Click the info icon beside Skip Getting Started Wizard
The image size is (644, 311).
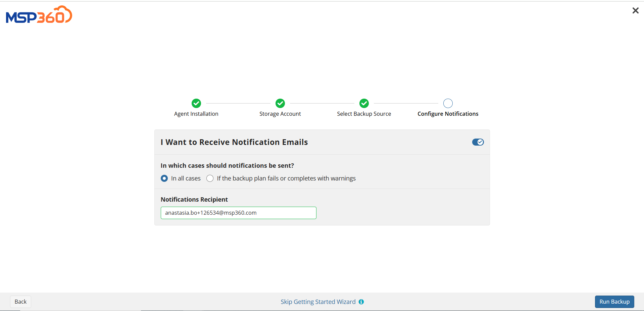(361, 302)
